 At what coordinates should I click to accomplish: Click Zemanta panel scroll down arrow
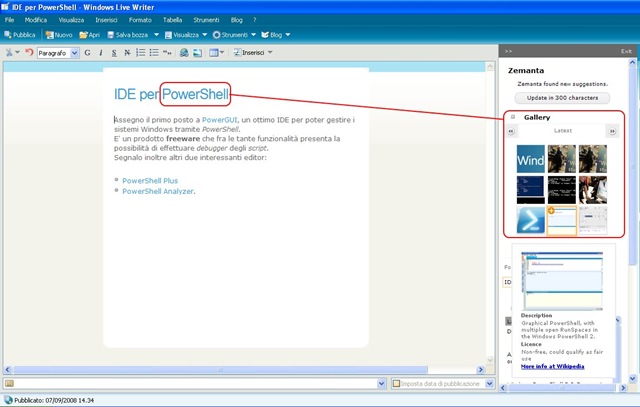coord(632,378)
